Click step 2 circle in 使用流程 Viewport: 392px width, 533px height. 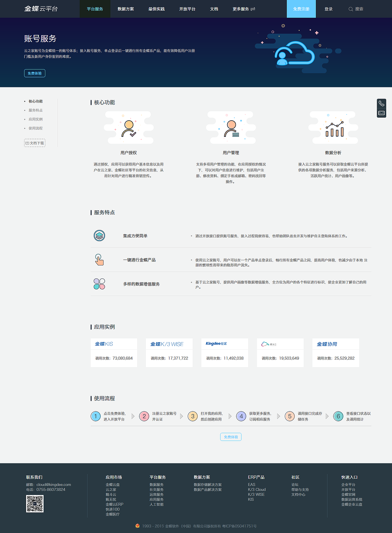(x=144, y=416)
